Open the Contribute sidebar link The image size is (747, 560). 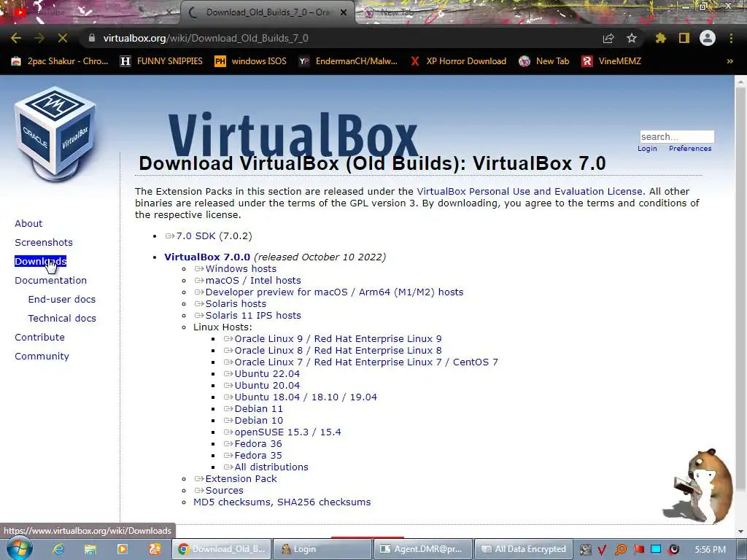pyautogui.click(x=39, y=337)
